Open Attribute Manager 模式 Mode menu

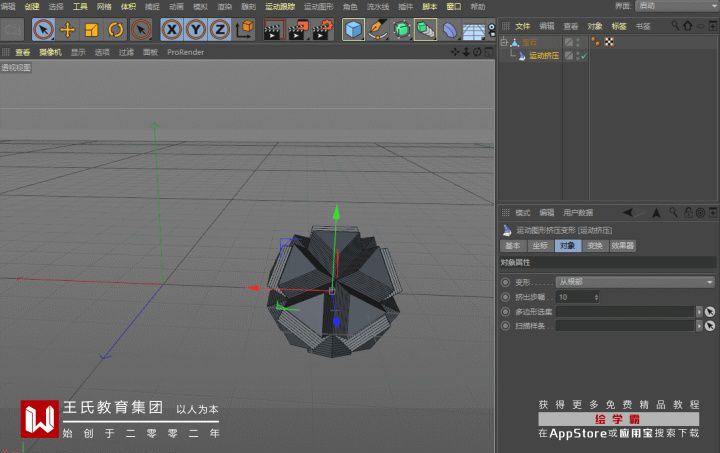point(523,213)
